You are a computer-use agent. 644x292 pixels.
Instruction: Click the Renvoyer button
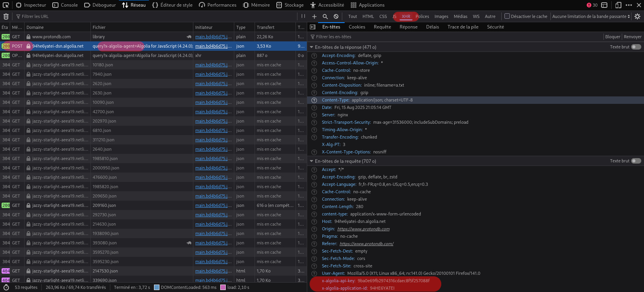(x=632, y=37)
